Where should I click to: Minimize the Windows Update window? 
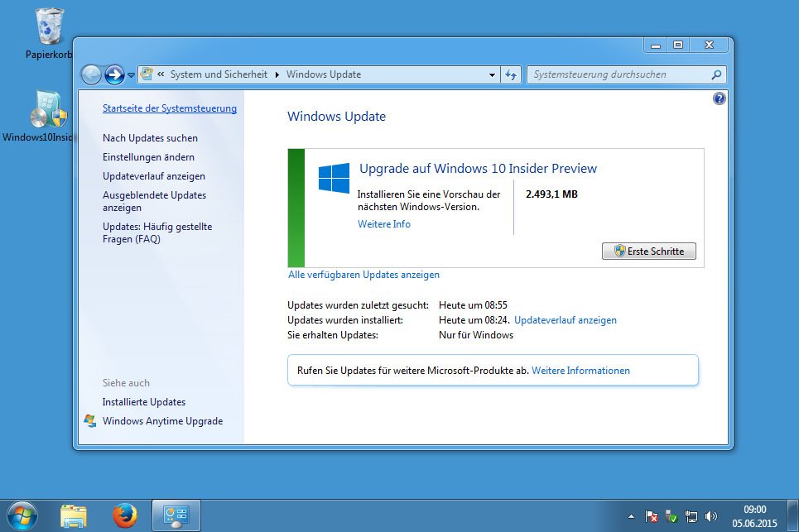click(656, 46)
